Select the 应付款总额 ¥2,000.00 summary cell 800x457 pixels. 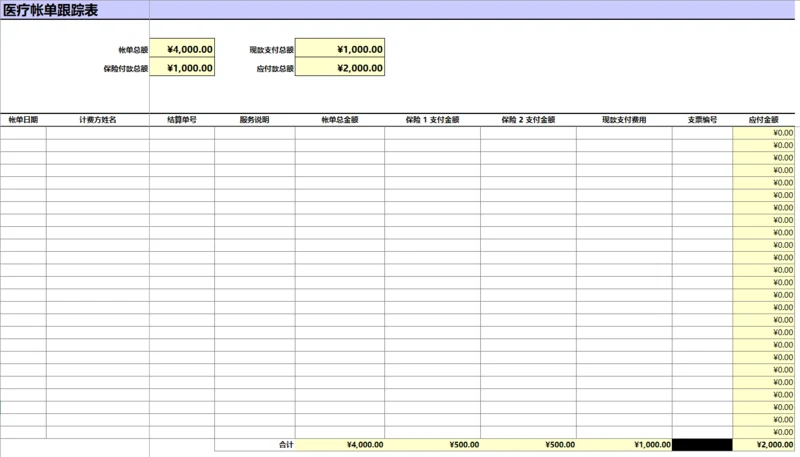click(x=340, y=68)
